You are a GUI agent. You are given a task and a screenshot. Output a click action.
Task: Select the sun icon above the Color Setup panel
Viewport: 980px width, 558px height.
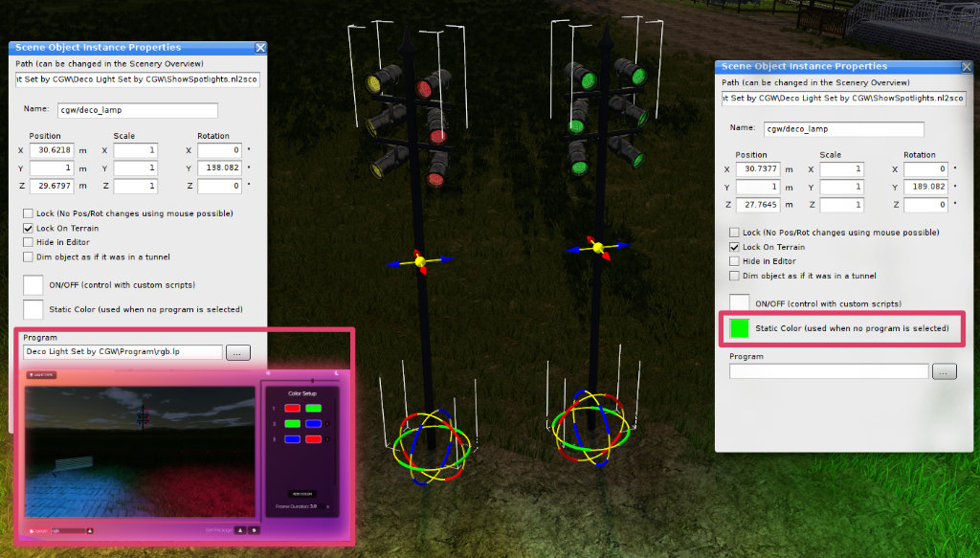pos(269,373)
